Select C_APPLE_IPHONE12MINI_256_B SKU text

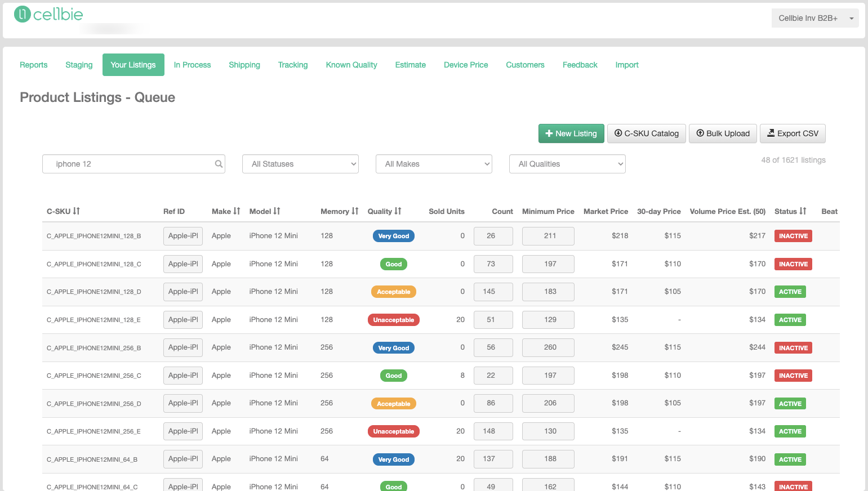tap(94, 348)
